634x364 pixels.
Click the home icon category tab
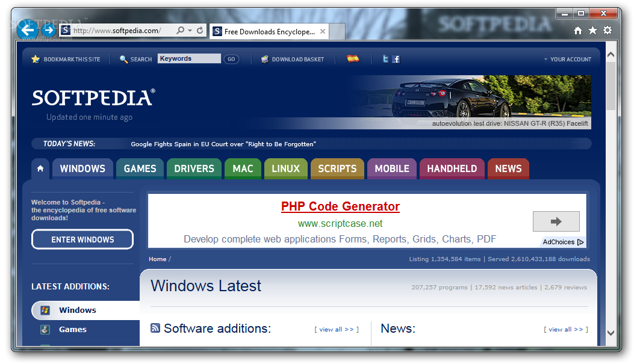tap(40, 168)
